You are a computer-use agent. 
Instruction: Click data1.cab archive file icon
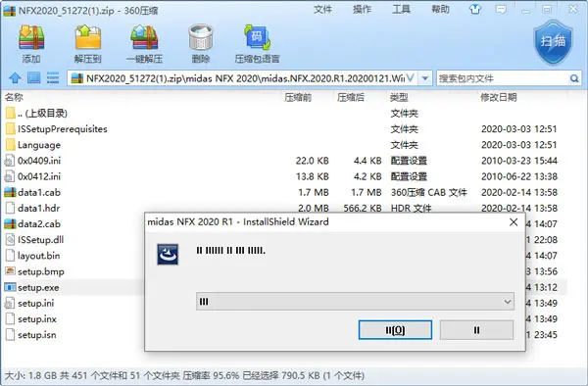tap(10, 192)
